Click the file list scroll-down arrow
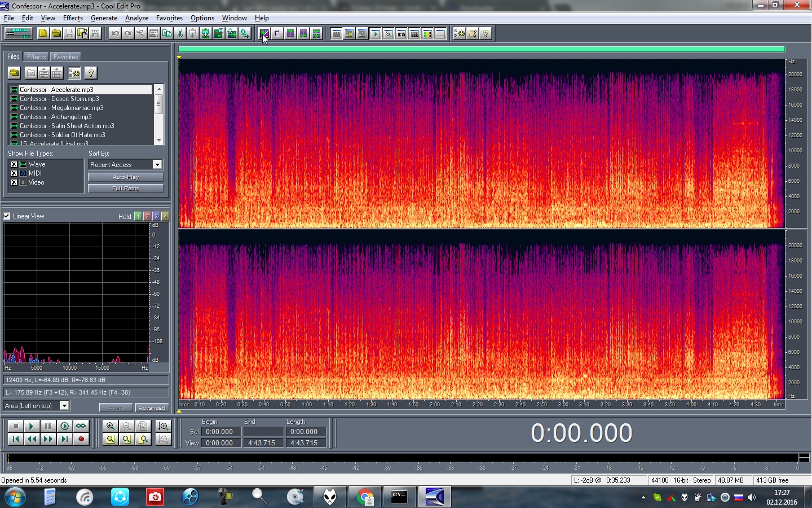Screen dimensions: 812x508 (x=159, y=141)
